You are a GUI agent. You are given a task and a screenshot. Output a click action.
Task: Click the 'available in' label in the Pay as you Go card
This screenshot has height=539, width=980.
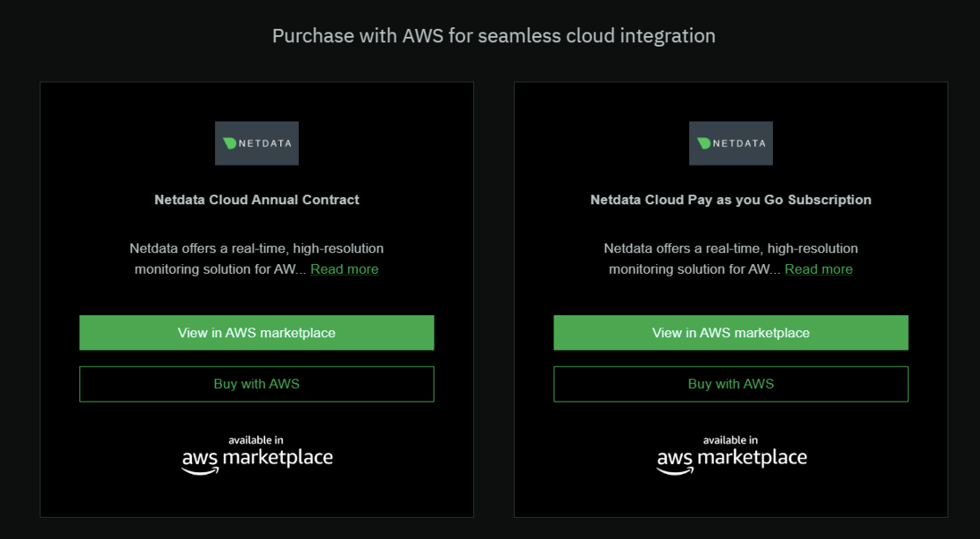(730, 439)
